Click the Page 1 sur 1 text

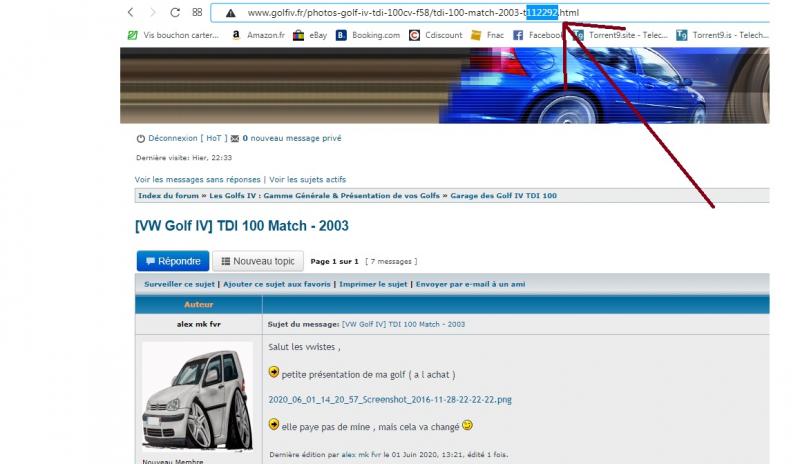335,261
